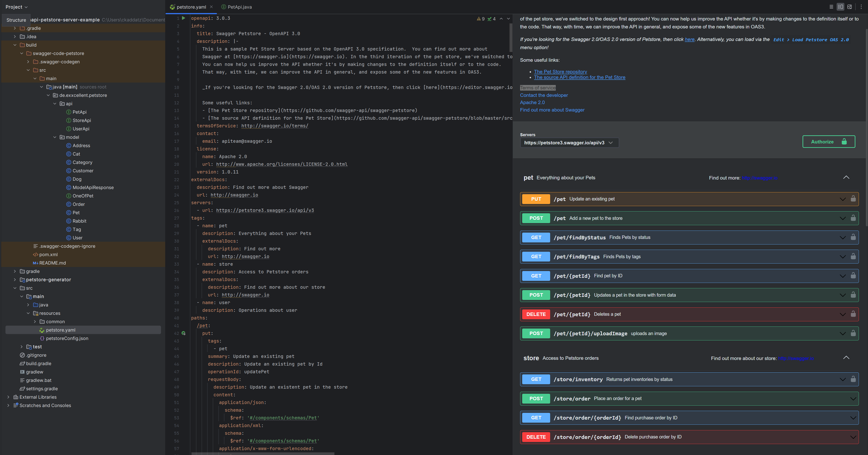Select editor and preview split view
Image resolution: width=868 pixels, height=455 pixels.
[x=840, y=7]
